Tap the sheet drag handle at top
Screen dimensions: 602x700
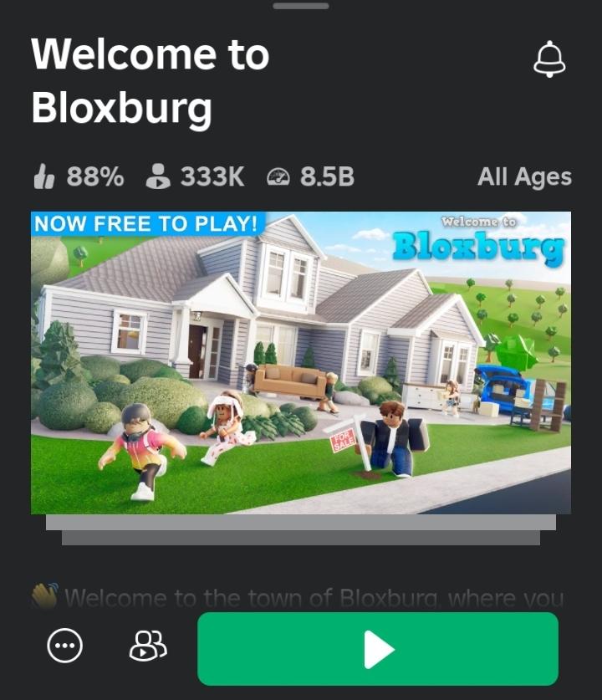tap(301, 6)
